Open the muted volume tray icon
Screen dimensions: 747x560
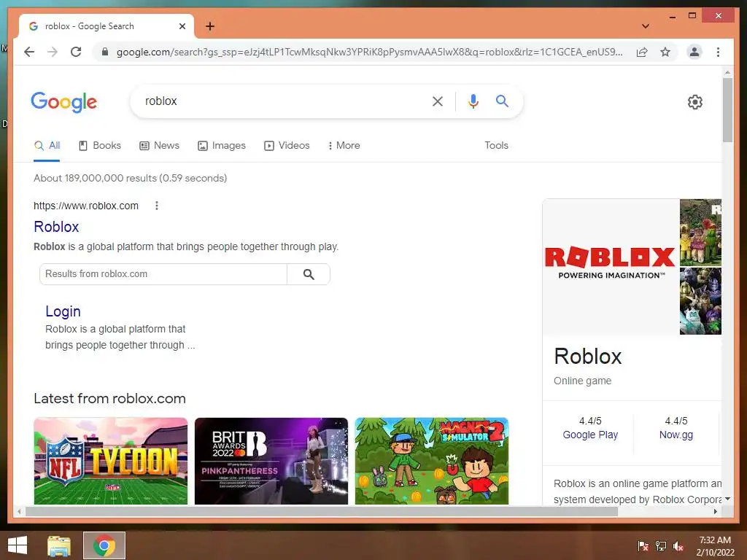pos(678,546)
